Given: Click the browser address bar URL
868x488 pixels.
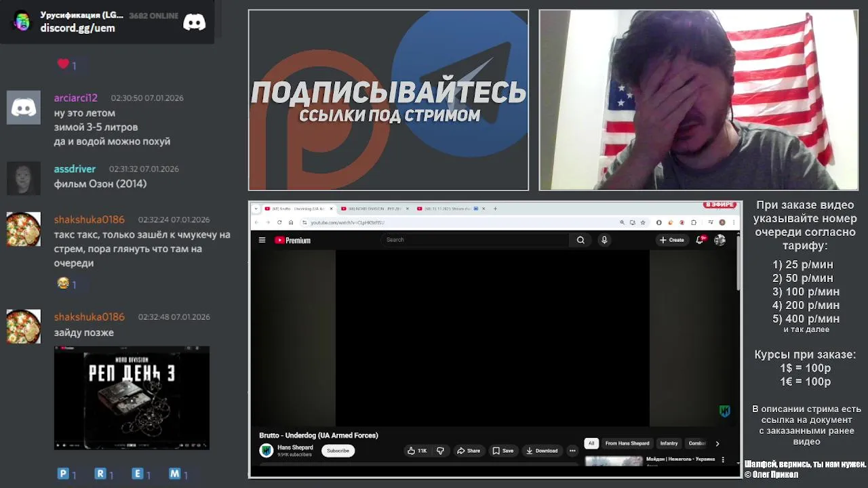Looking at the screenshot, I should 347,222.
